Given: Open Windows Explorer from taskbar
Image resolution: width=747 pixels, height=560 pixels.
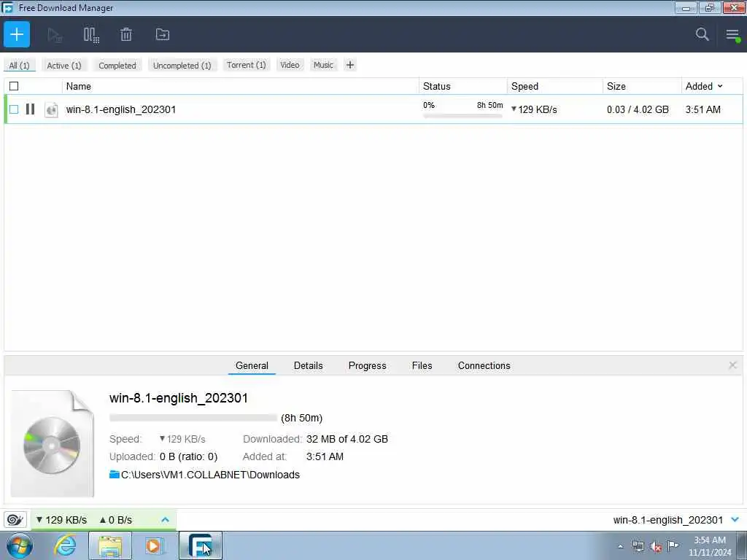Looking at the screenshot, I should coord(110,545).
